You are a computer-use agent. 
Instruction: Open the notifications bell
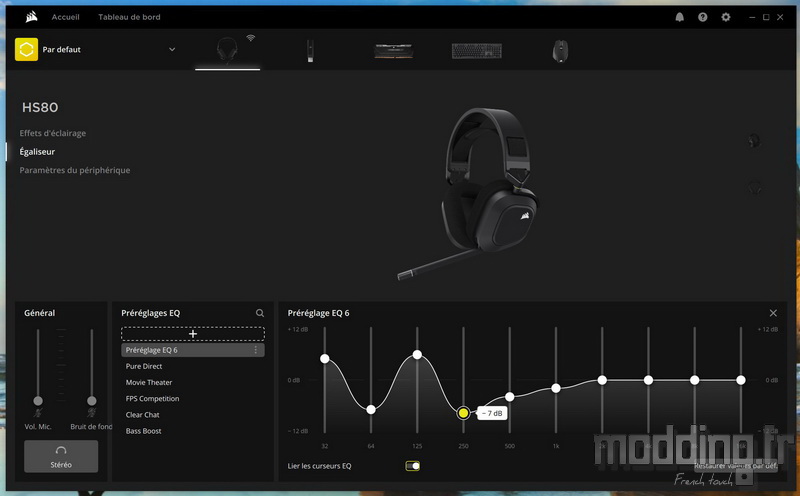[680, 17]
